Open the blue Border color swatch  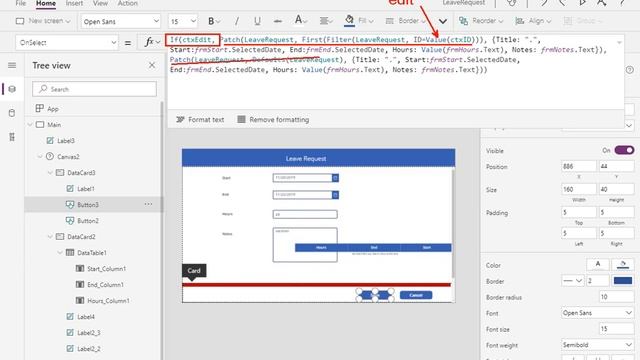(x=623, y=281)
